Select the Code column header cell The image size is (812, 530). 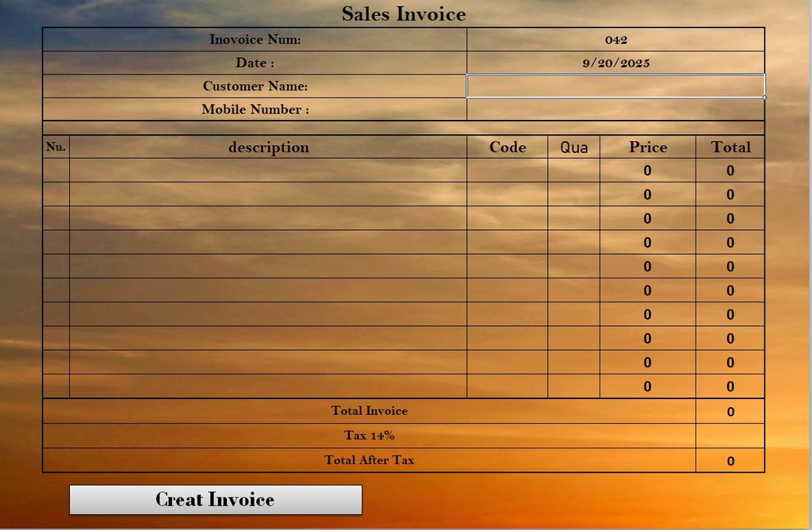point(507,147)
